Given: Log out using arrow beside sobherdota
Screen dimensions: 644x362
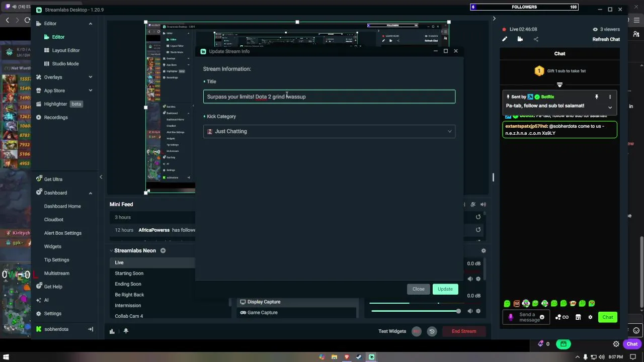Looking at the screenshot, I should pyautogui.click(x=91, y=329).
